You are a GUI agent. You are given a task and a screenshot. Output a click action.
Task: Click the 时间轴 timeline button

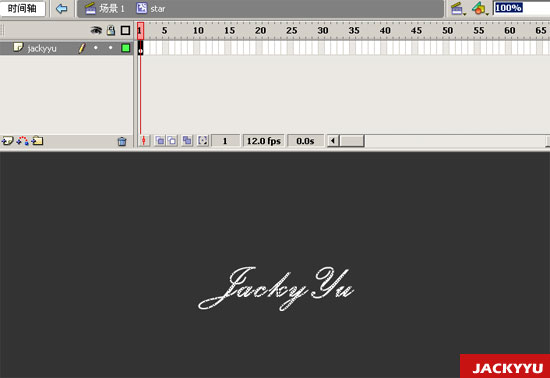(x=22, y=8)
